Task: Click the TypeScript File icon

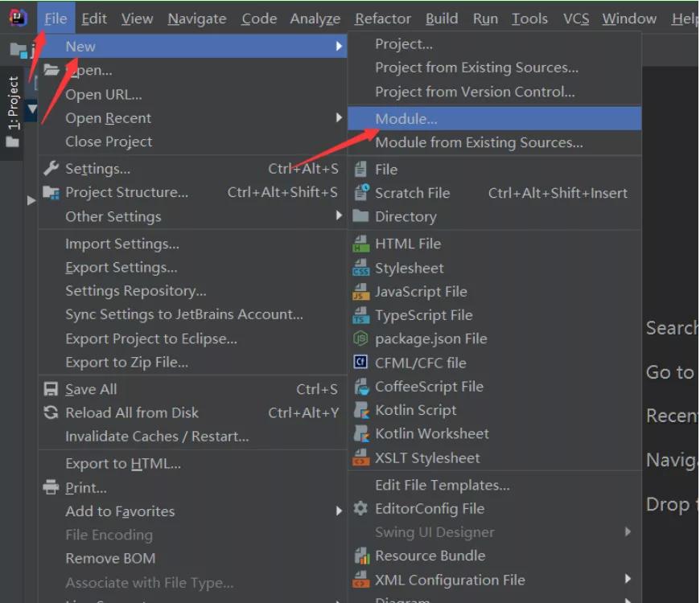Action: coord(360,315)
